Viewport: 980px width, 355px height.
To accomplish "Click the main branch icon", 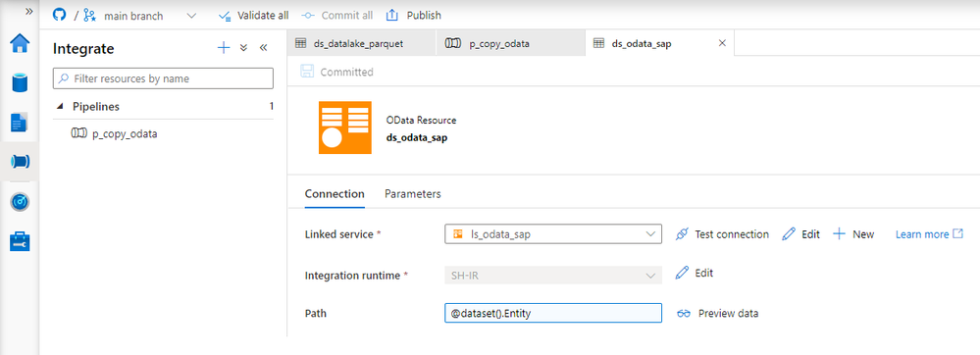I will click(90, 16).
